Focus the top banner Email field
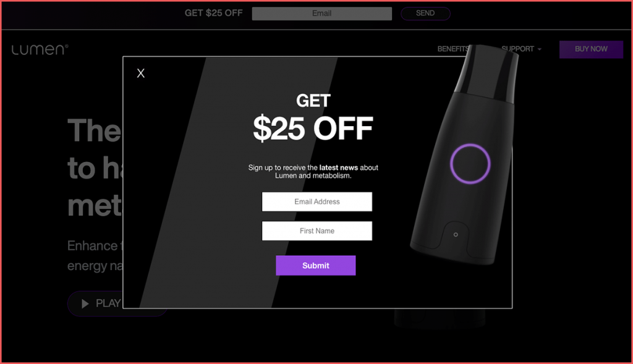This screenshot has height=364, width=633. pyautogui.click(x=321, y=14)
